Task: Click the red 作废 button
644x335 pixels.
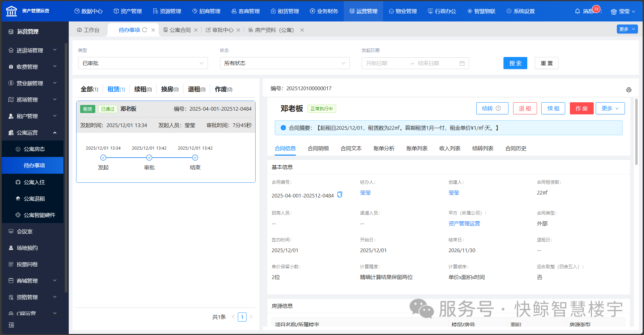Action: tap(581, 108)
